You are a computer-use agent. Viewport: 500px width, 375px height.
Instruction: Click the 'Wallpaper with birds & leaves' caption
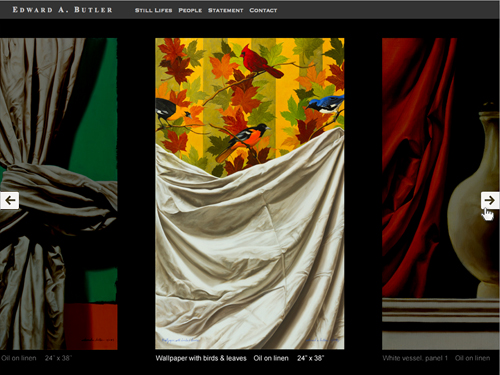pyautogui.click(x=201, y=358)
